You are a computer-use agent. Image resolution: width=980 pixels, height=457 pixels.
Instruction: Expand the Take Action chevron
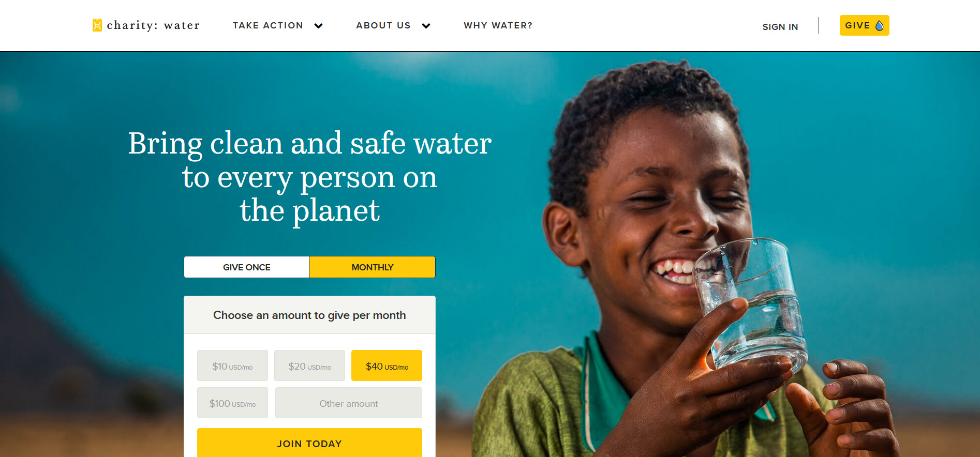click(x=319, y=26)
